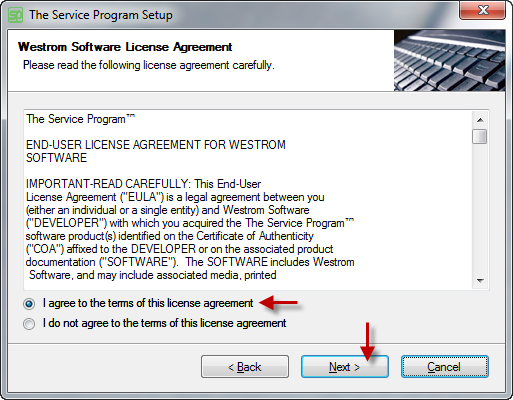Select the "I agree" radio button
Image resolution: width=513 pixels, height=400 pixels.
[x=29, y=304]
